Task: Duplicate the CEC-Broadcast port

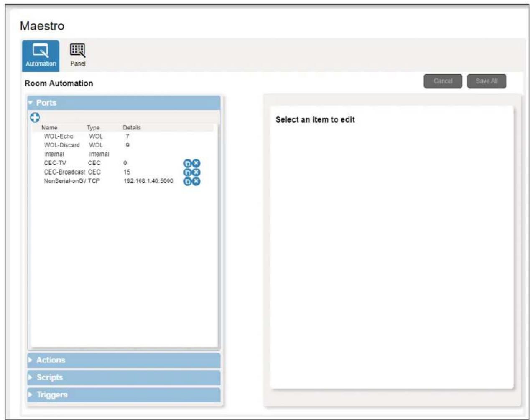Action: click(x=188, y=172)
